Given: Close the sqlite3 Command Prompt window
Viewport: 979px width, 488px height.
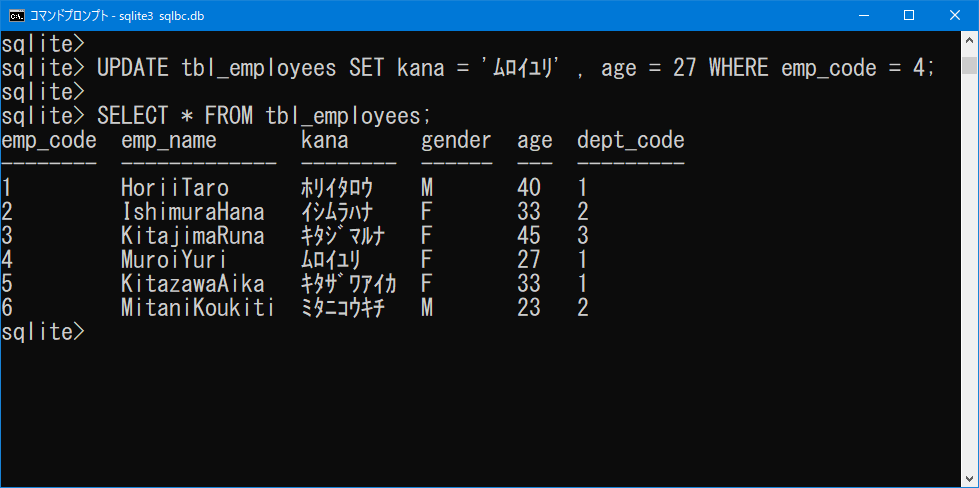Looking at the screenshot, I should click(954, 16).
